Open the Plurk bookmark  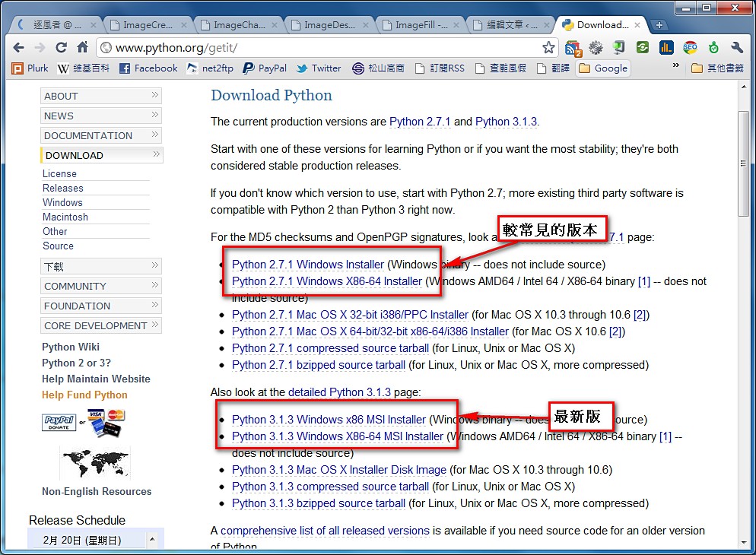pyautogui.click(x=30, y=68)
